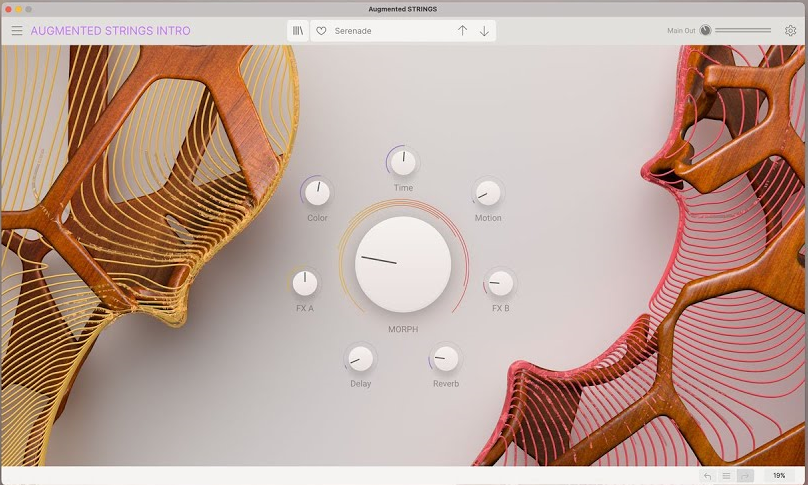Load next preset with down arrow

coord(484,31)
